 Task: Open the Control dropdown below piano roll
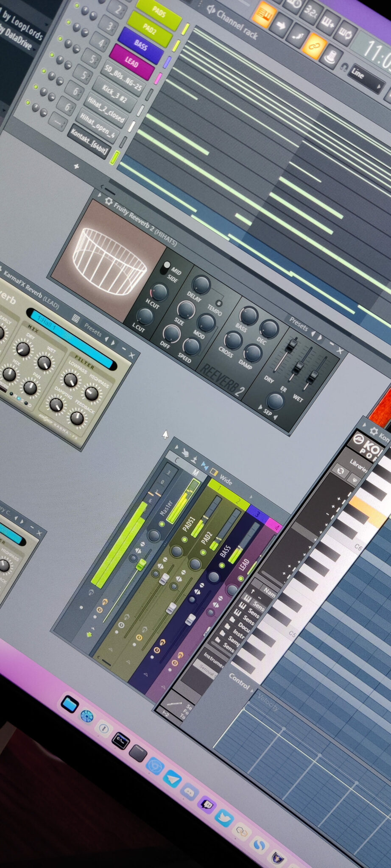(x=240, y=682)
